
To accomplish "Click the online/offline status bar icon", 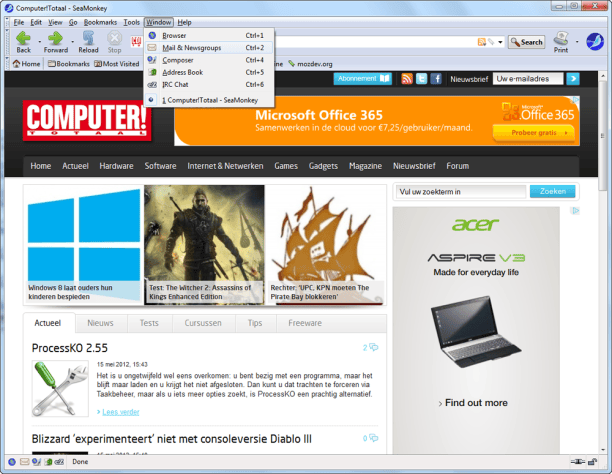I will 578,462.
